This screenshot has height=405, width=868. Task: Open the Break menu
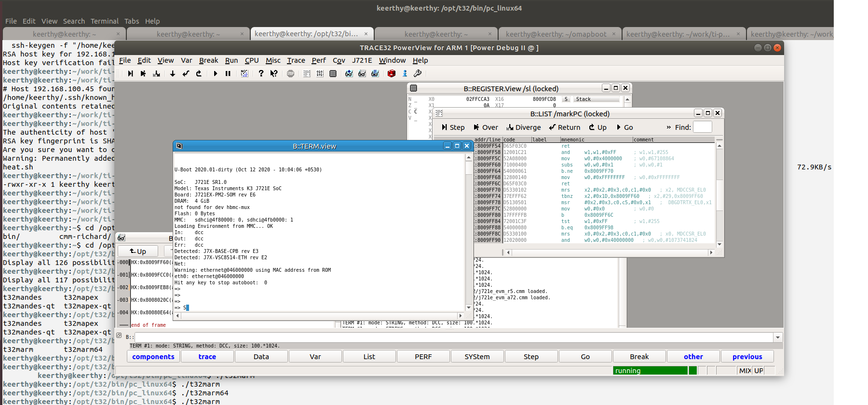pyautogui.click(x=208, y=60)
